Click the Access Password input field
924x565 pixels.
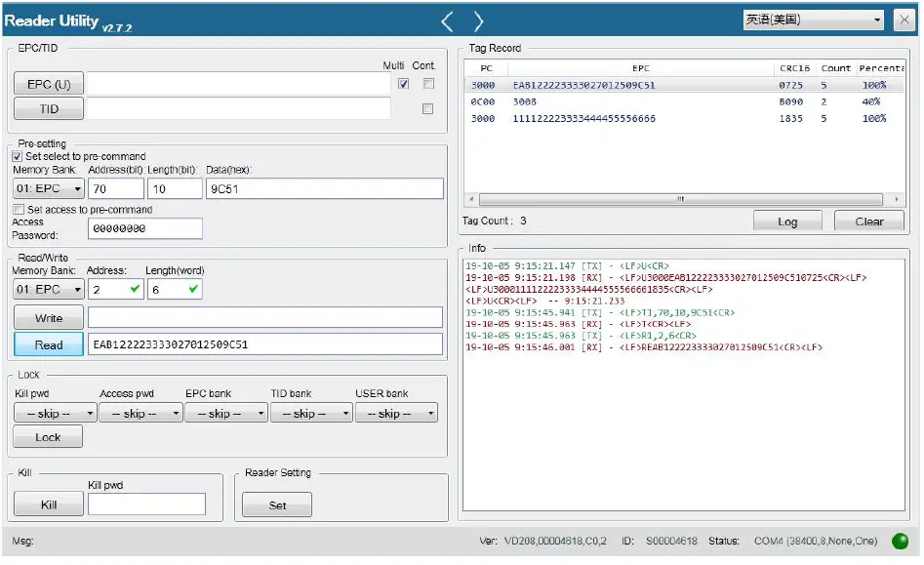144,228
